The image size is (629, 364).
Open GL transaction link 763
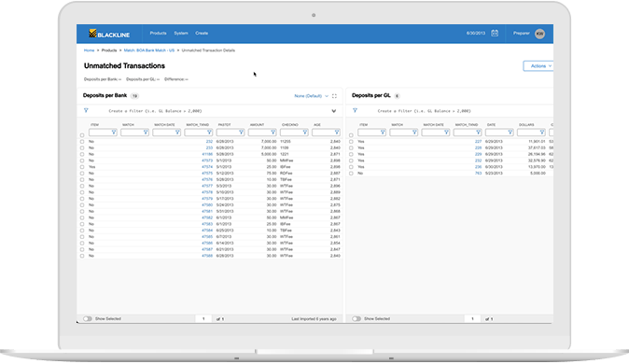coord(478,174)
